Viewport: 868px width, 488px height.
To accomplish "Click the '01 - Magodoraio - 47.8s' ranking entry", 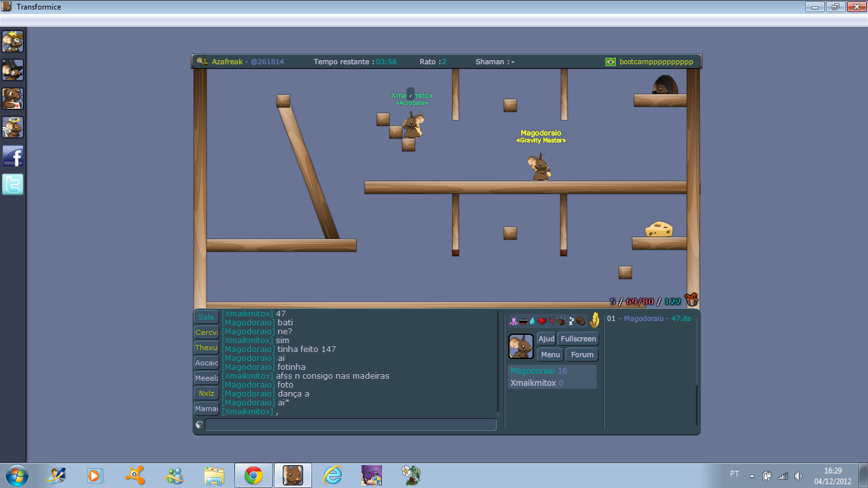I will 649,318.
